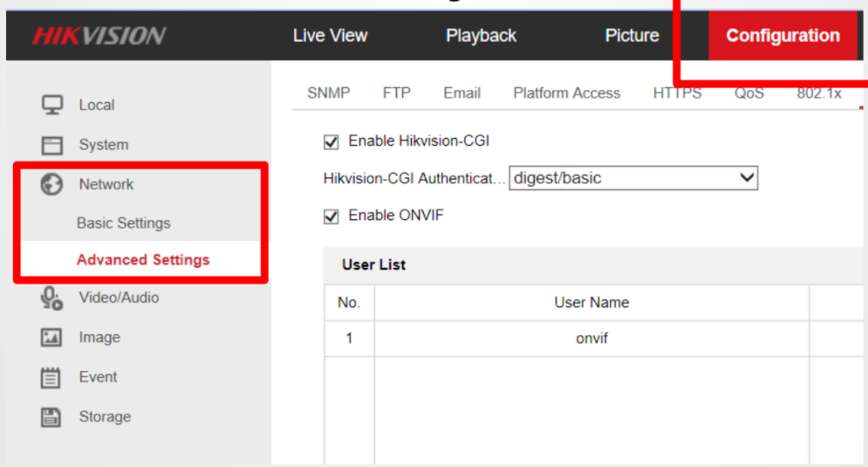Click the Storage floppy disk icon

pyautogui.click(x=51, y=417)
